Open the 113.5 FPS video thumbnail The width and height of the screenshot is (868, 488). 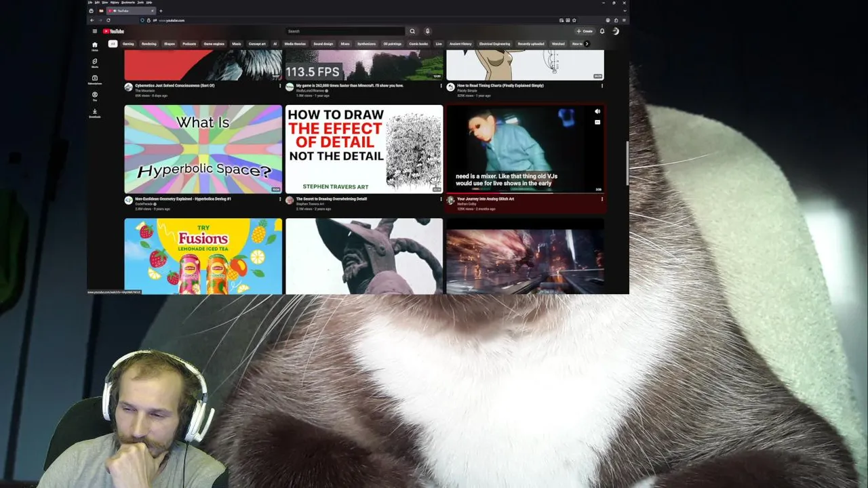pyautogui.click(x=364, y=65)
